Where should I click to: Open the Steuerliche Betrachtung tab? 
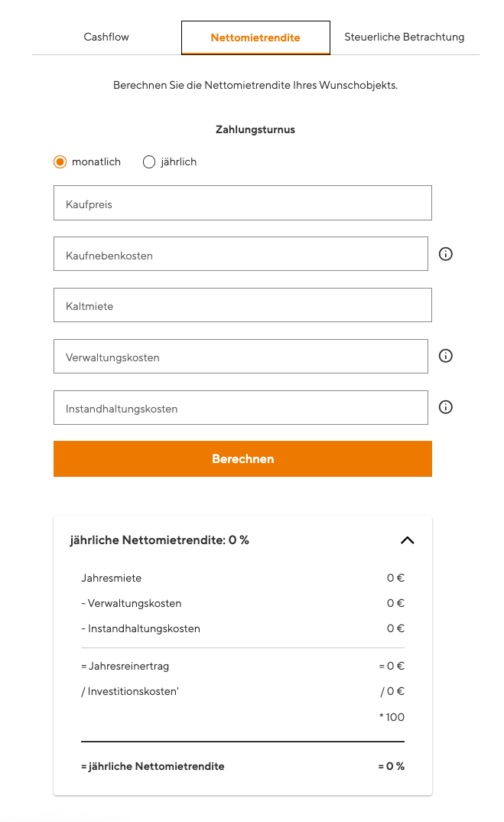pyautogui.click(x=404, y=37)
